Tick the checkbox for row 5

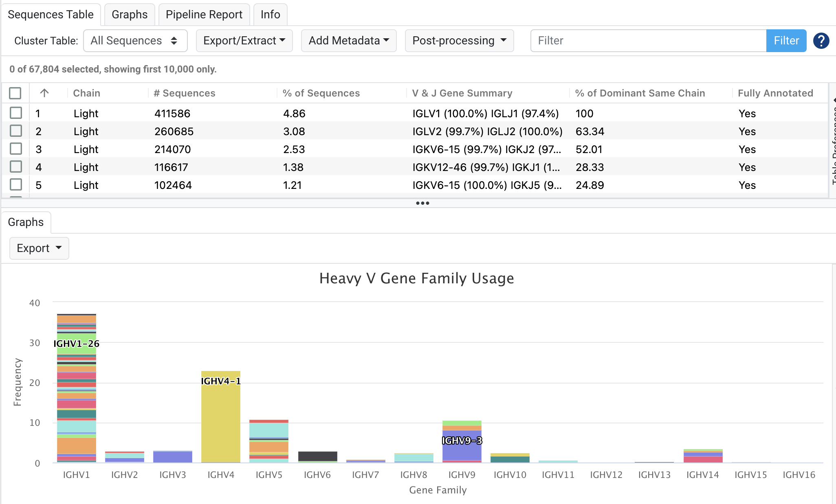16,185
